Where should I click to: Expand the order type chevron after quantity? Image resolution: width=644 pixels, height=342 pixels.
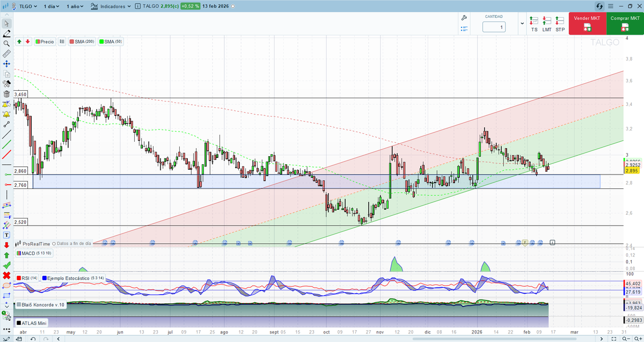click(x=522, y=24)
